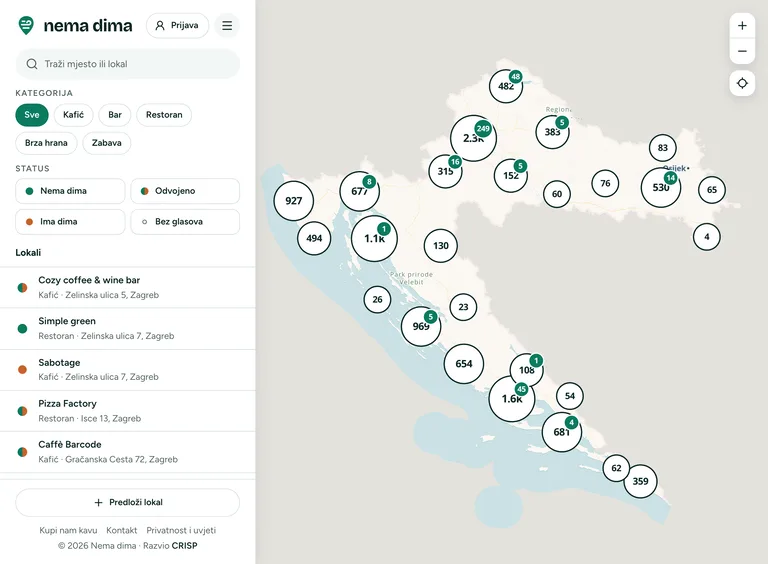Click the Prijava login button
Viewport: 768px width, 564px height.
pos(177,25)
